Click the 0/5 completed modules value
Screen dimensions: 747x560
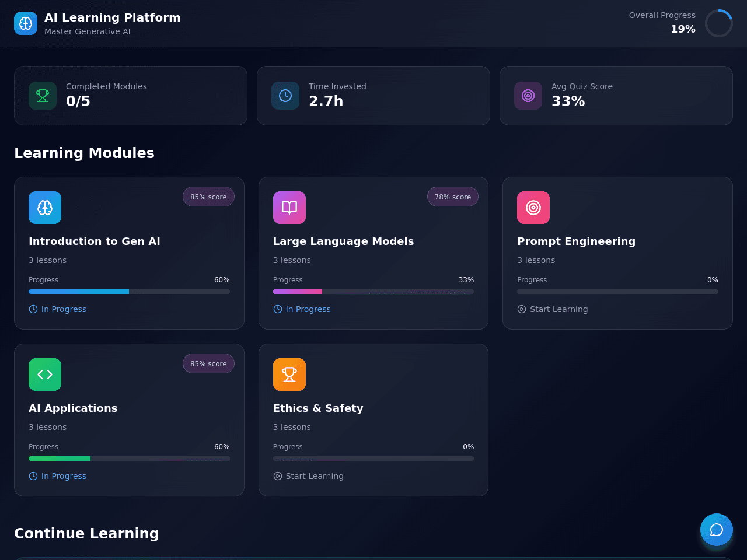click(78, 101)
